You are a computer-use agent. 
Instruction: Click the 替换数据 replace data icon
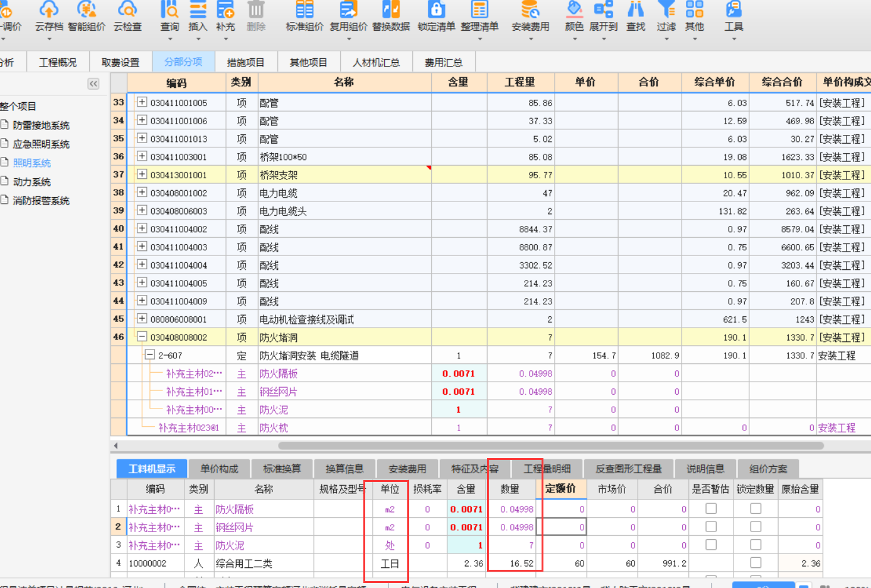coord(391,9)
